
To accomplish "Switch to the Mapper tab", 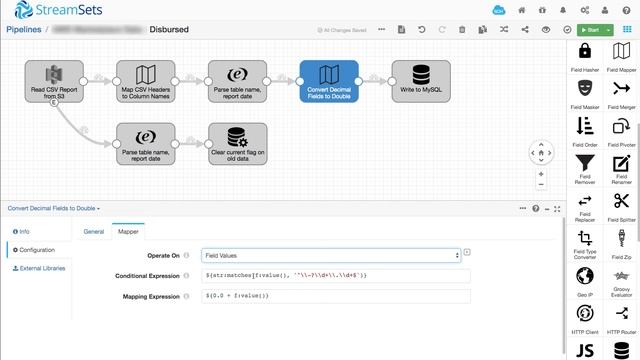I will 128,231.
